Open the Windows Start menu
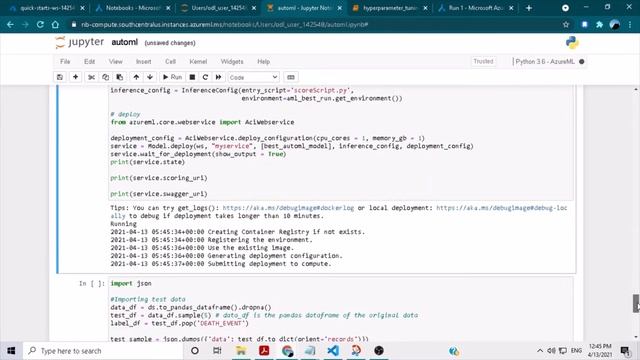This screenshot has width=640, height=360. 11,351
